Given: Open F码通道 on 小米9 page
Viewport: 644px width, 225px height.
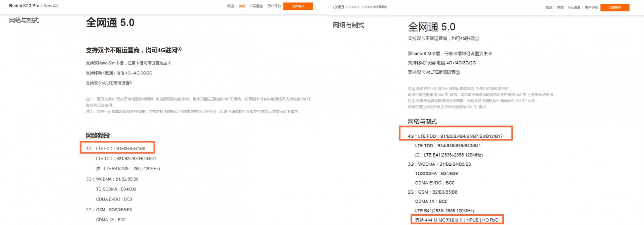Looking at the screenshot, I should point(574,7).
